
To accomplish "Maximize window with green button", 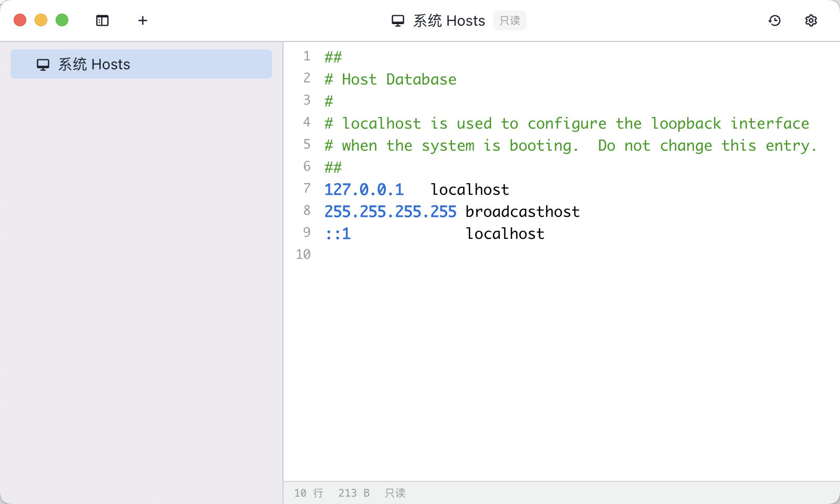I will (62, 20).
